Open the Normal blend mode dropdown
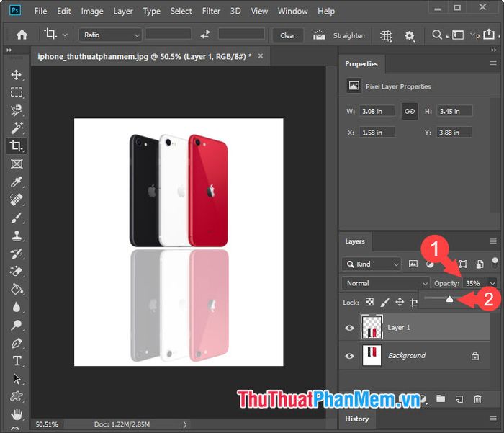 click(386, 283)
